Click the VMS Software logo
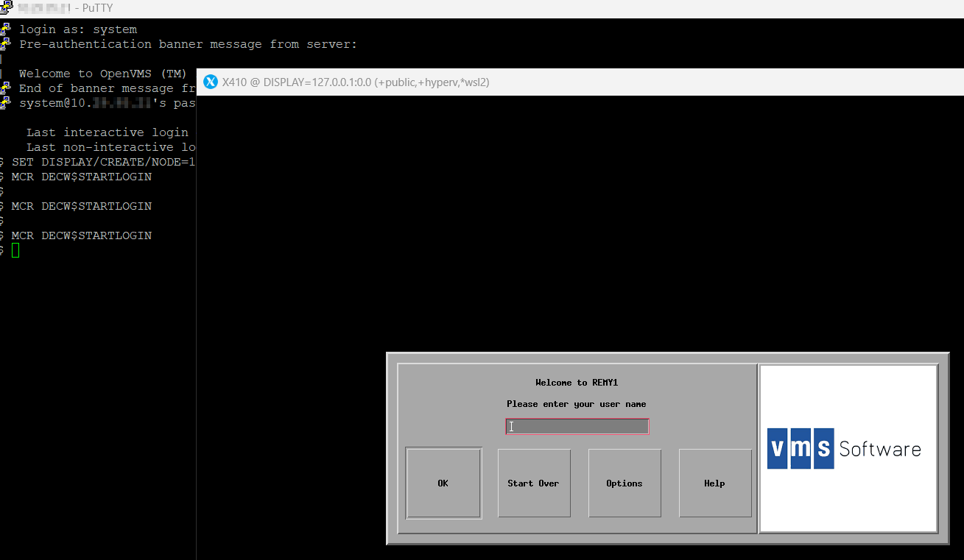 point(844,448)
